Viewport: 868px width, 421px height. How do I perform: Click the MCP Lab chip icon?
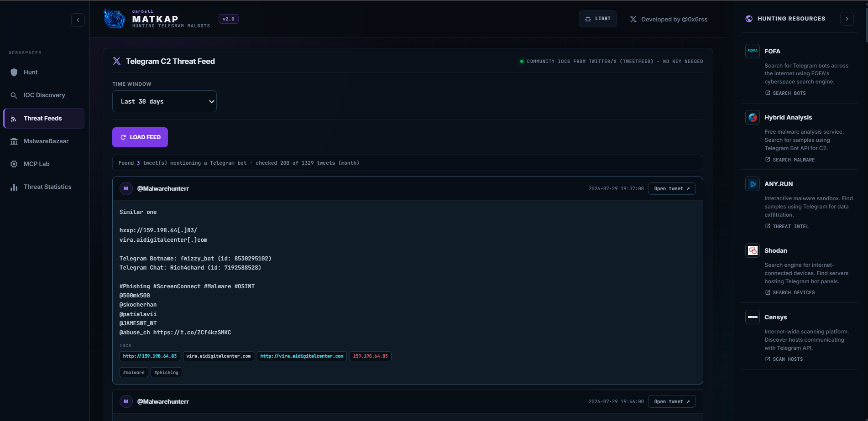pyautogui.click(x=14, y=164)
